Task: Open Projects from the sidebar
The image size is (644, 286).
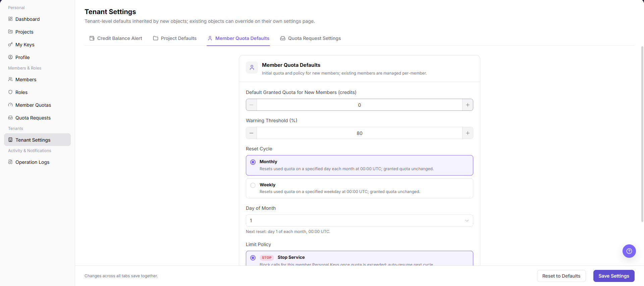Action: (37, 32)
